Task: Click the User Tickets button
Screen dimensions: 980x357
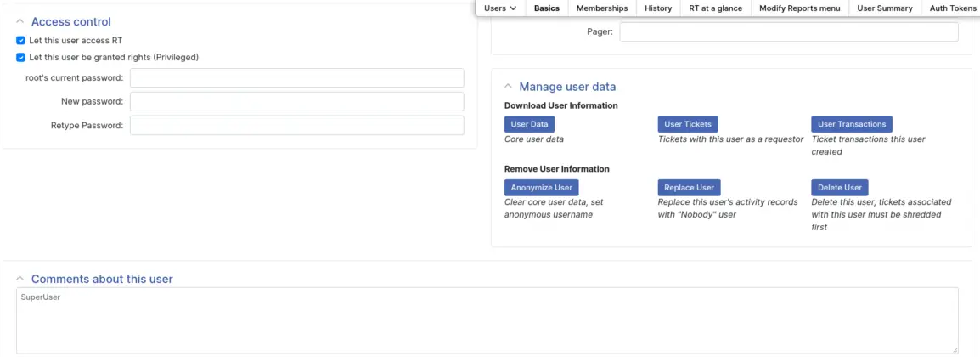Action: tap(687, 124)
